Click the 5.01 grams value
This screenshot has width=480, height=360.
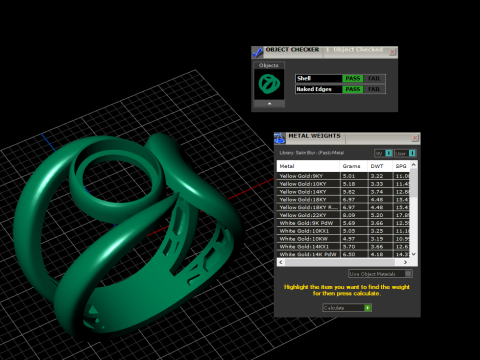(349, 176)
